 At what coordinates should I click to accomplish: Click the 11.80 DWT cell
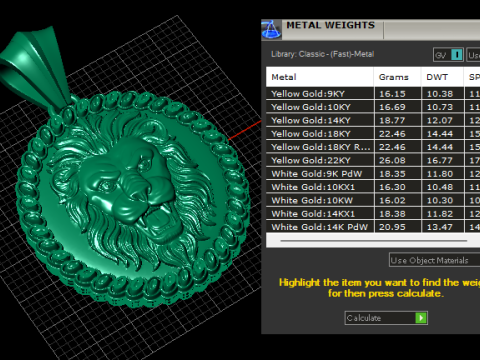pyautogui.click(x=442, y=174)
